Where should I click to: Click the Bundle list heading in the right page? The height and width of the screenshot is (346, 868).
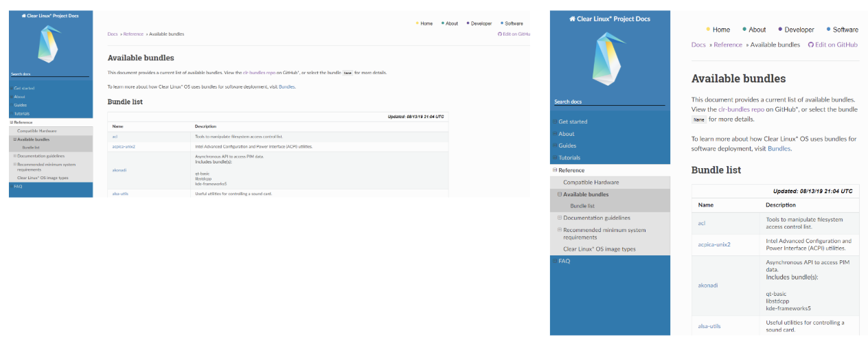coord(716,170)
